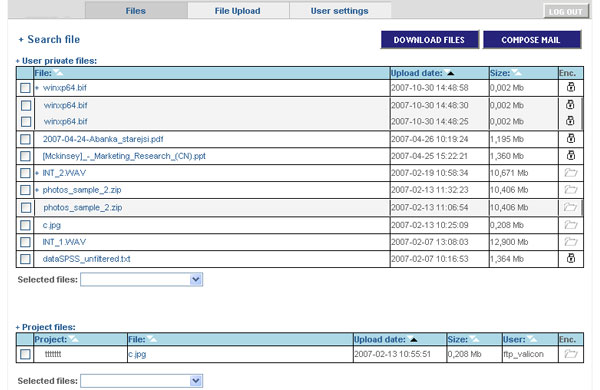Open Selected files dropdown under project files

click(142, 381)
